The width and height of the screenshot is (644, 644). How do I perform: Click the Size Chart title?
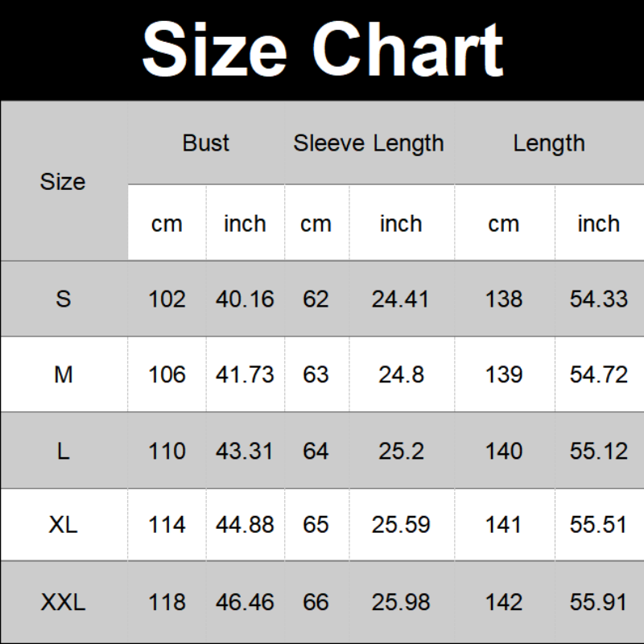322,48
